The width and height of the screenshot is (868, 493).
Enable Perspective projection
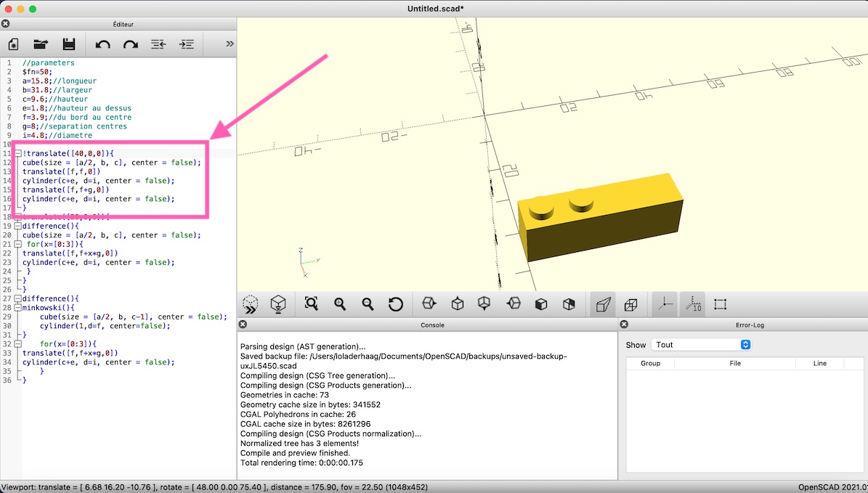click(x=603, y=304)
